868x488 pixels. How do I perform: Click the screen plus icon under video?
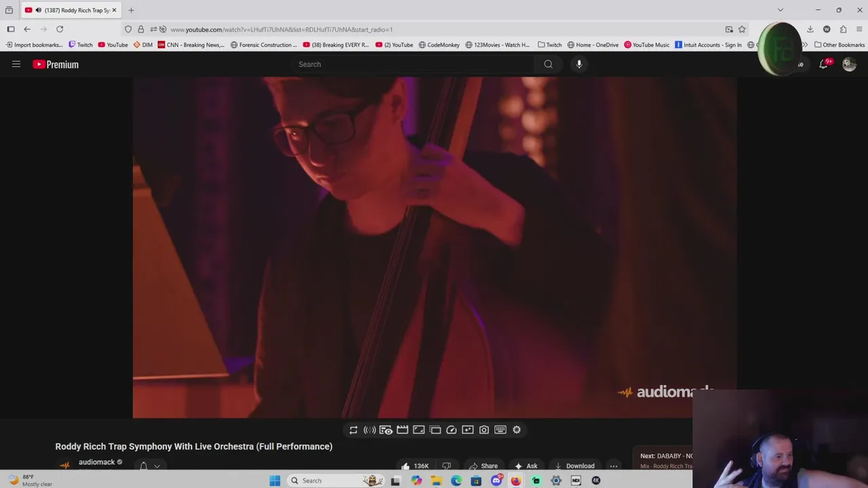467,430
